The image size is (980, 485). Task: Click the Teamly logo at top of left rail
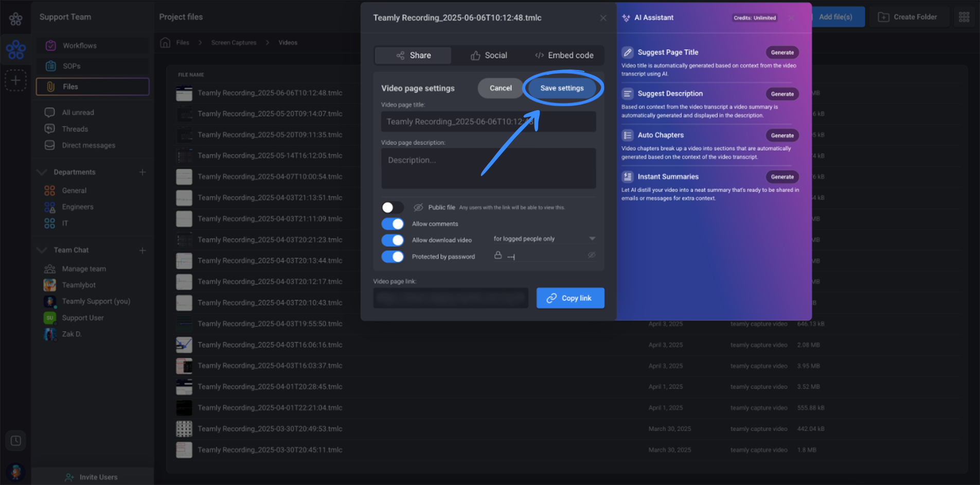click(x=15, y=19)
